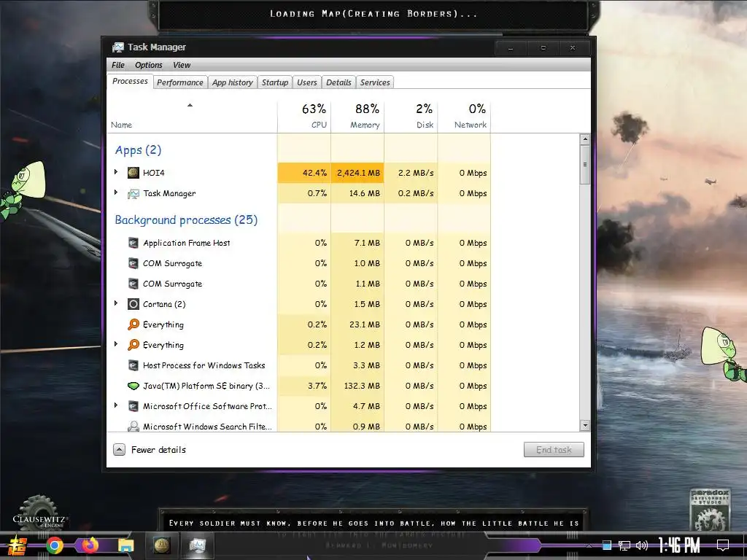The height and width of the screenshot is (560, 747).
Task: Click HOI4 CPU value 42.4%
Action: pos(314,173)
